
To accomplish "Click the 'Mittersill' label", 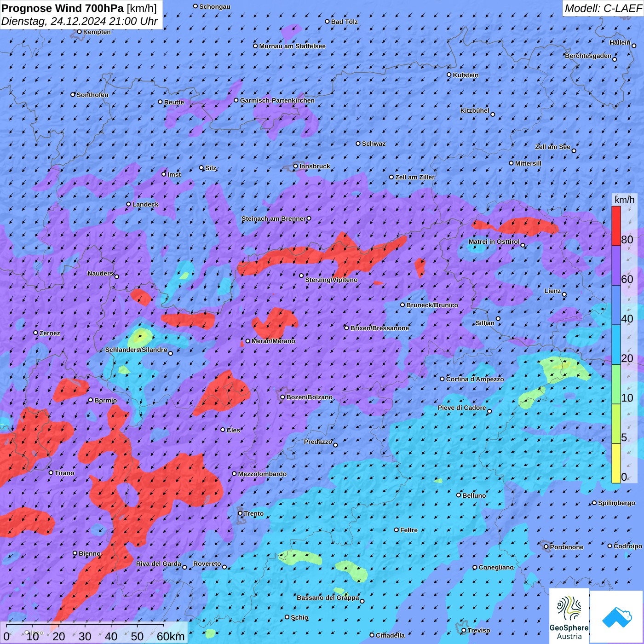I will tap(528, 163).
